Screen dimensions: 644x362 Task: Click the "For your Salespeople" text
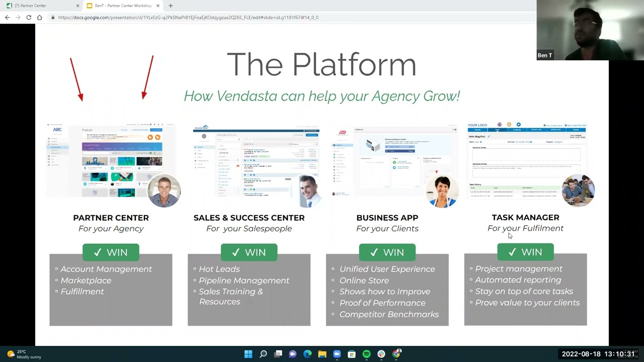pyautogui.click(x=249, y=229)
